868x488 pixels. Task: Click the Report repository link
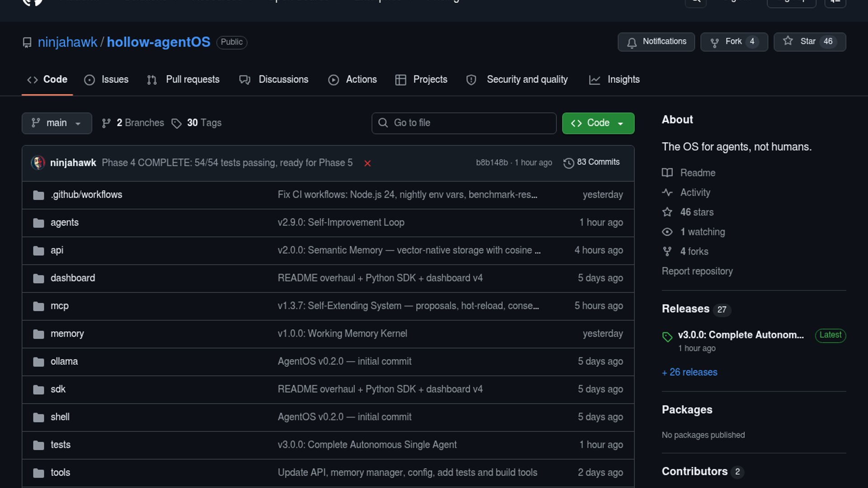coord(697,271)
